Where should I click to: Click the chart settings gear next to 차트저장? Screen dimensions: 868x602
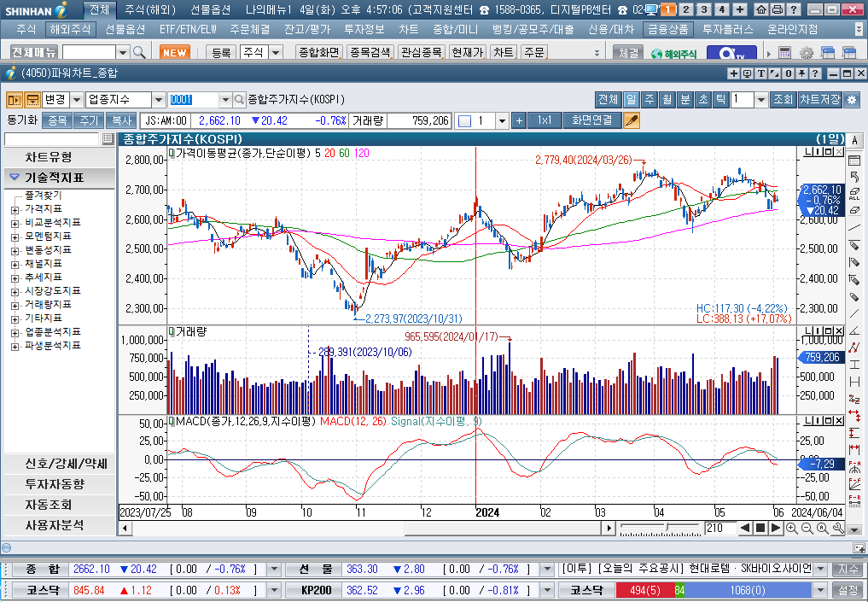pyautogui.click(x=852, y=100)
